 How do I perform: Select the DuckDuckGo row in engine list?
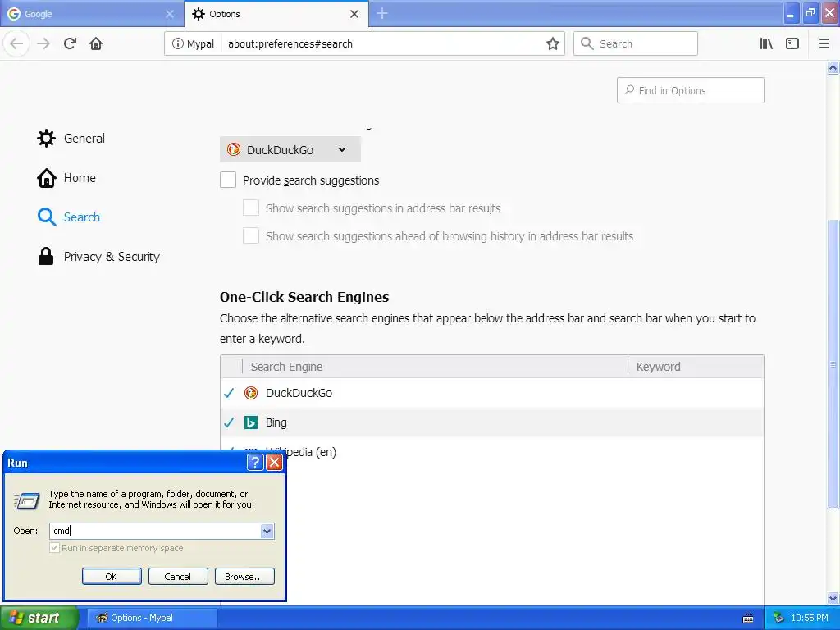(492, 393)
